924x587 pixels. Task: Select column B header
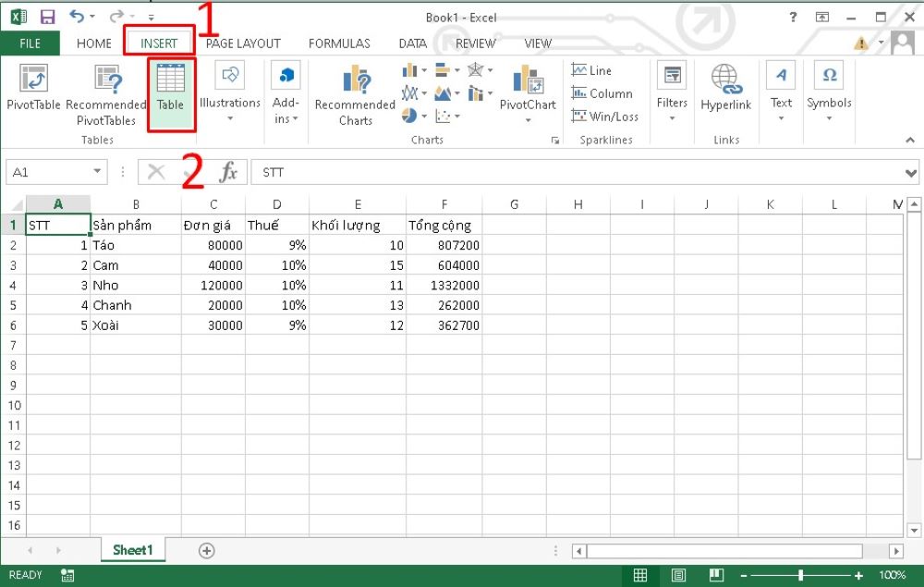136,204
